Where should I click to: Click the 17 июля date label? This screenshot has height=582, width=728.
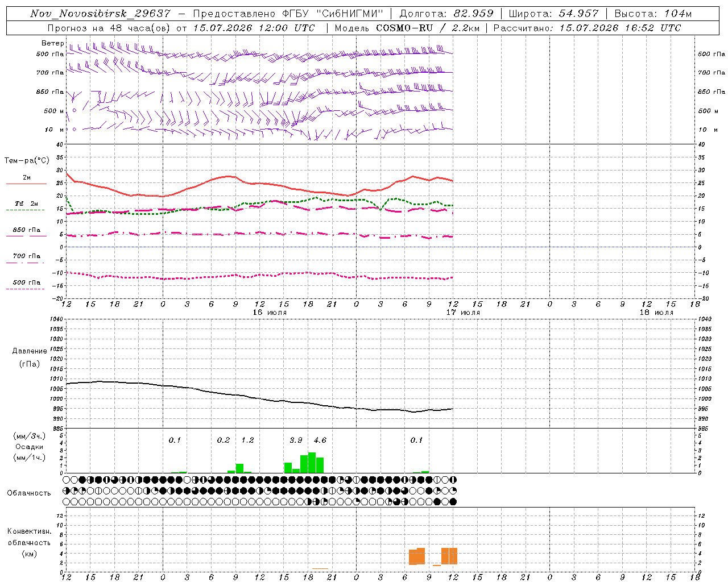tap(463, 312)
